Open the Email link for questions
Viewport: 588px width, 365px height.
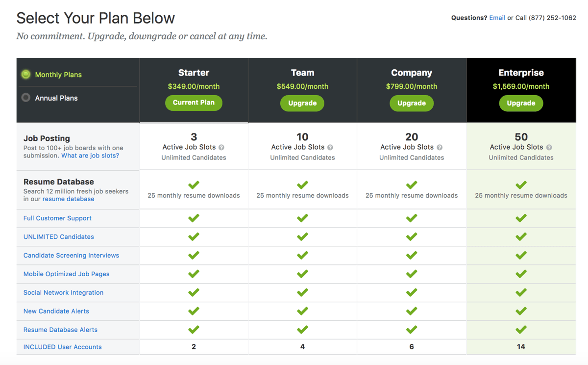pos(497,18)
